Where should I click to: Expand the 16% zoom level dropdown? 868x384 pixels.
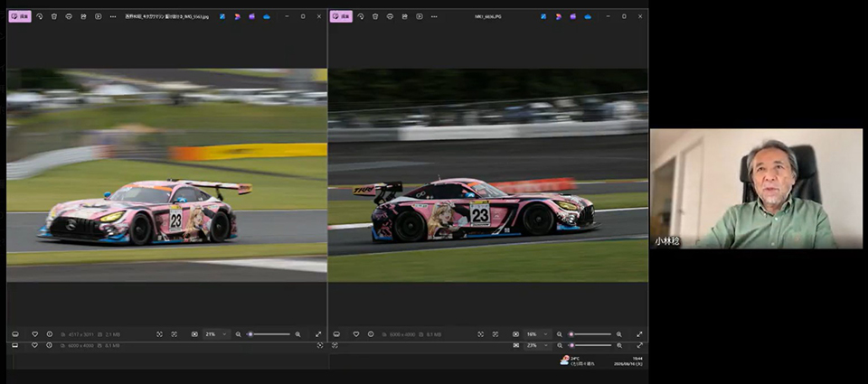[537, 334]
